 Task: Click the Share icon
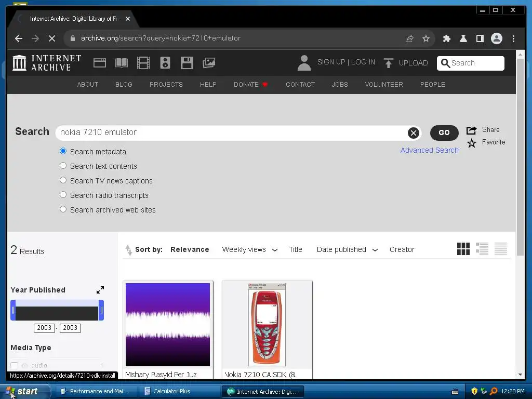(471, 130)
